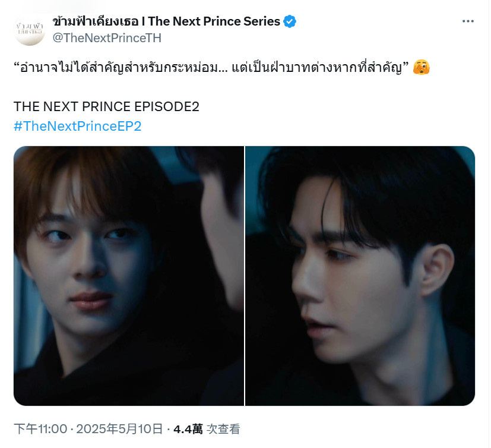Click the Thai display name ข้ามฟ้าเคียงเธอ
The image size is (491, 448).
point(96,21)
